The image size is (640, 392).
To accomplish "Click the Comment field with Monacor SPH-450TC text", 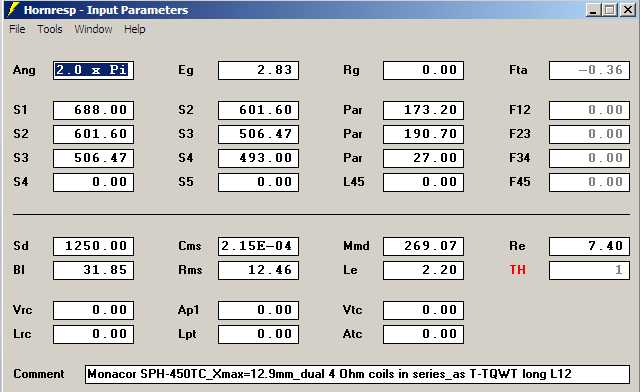I will (358, 374).
